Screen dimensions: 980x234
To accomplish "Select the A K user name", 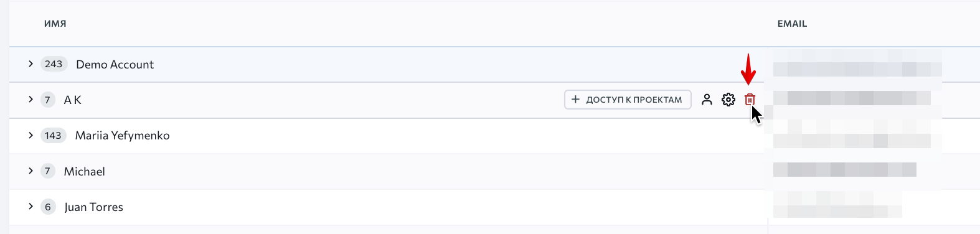I will (x=72, y=100).
